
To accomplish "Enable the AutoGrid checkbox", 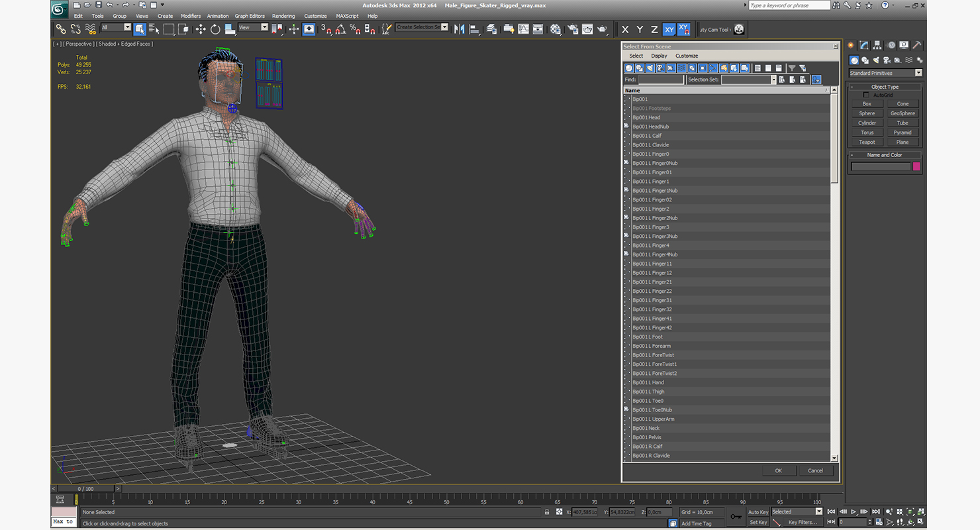I will coord(866,95).
